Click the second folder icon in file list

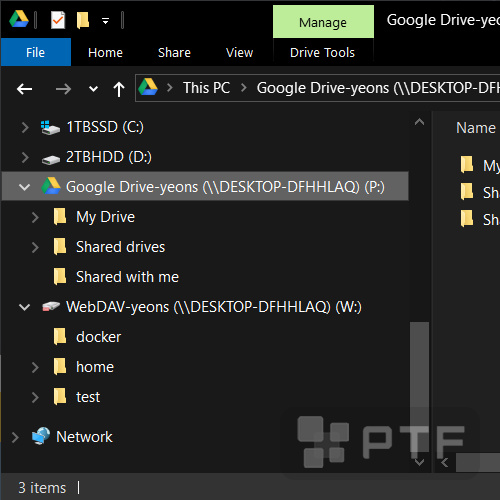[x=467, y=192]
